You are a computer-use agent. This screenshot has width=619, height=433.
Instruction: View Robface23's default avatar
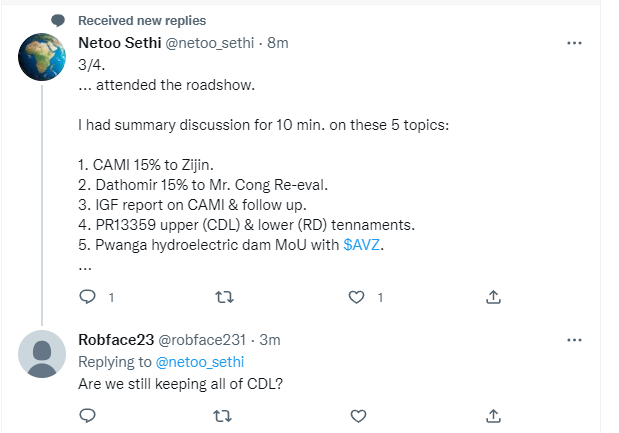[x=43, y=355]
